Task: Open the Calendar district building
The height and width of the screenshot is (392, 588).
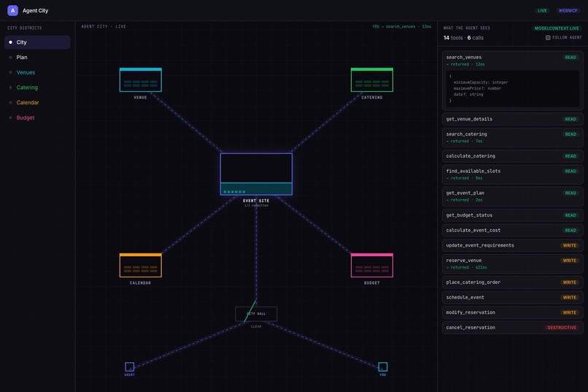Action: (141, 265)
